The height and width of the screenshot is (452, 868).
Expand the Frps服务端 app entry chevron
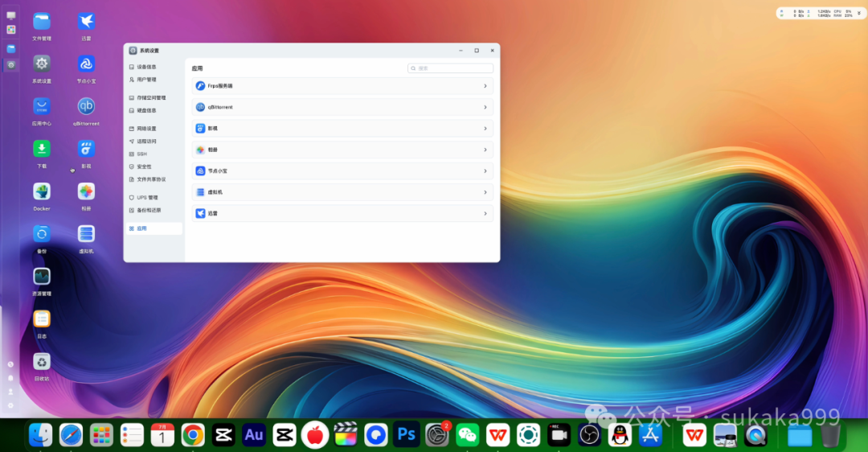(485, 86)
